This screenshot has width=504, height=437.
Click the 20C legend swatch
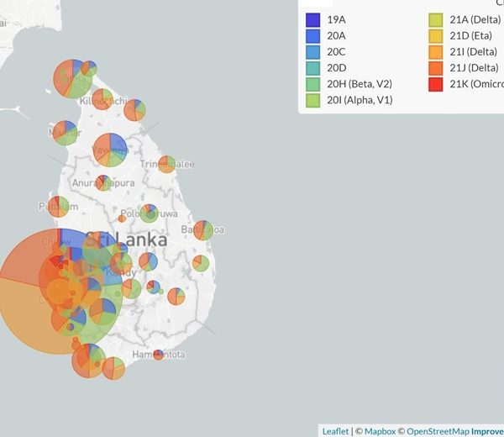click(313, 51)
